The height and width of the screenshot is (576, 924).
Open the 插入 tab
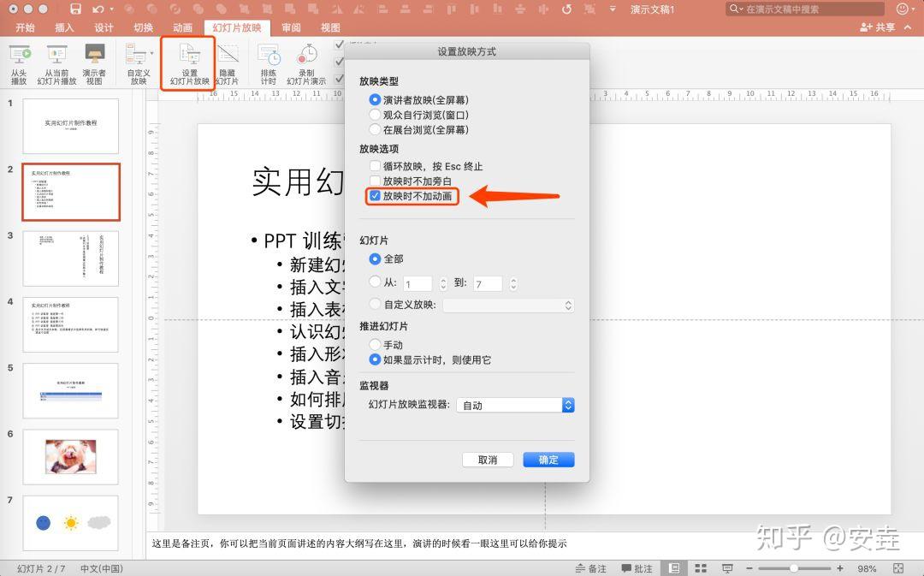coord(64,27)
